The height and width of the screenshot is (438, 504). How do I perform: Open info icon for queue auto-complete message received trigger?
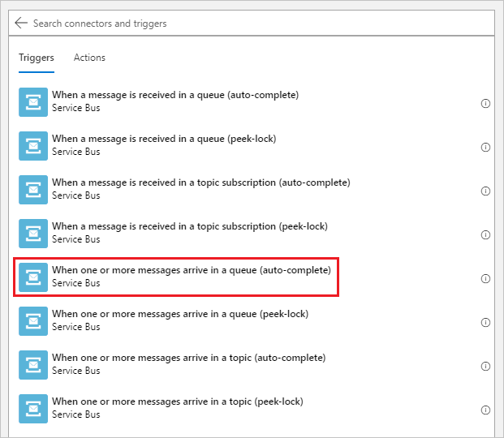point(485,103)
